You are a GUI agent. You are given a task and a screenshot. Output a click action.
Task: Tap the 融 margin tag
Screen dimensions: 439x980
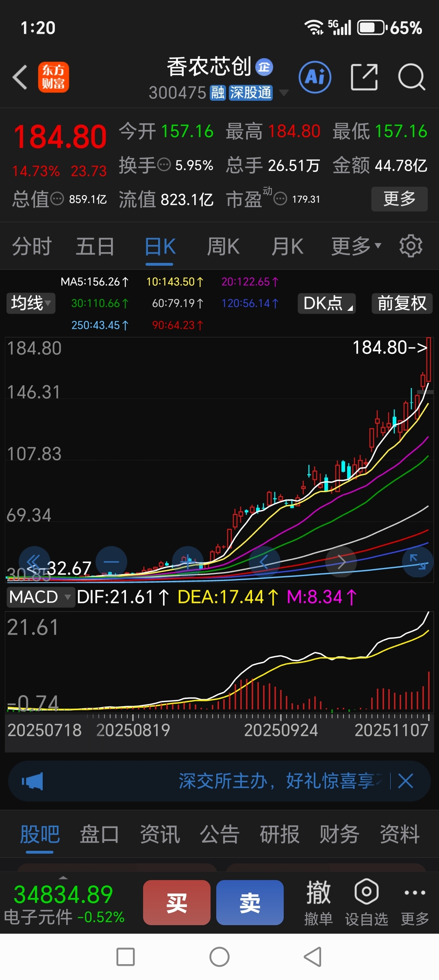pos(217,93)
